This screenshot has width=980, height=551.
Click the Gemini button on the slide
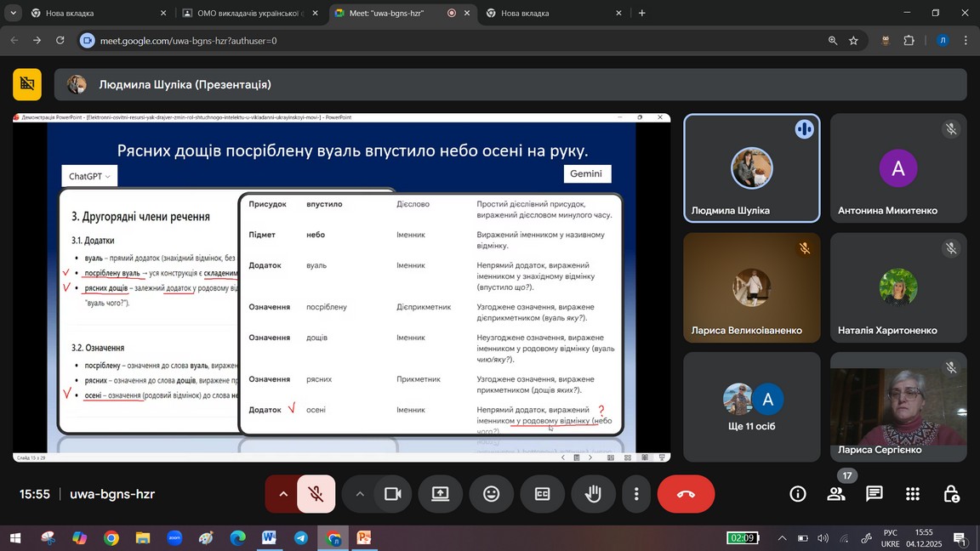[x=586, y=173]
